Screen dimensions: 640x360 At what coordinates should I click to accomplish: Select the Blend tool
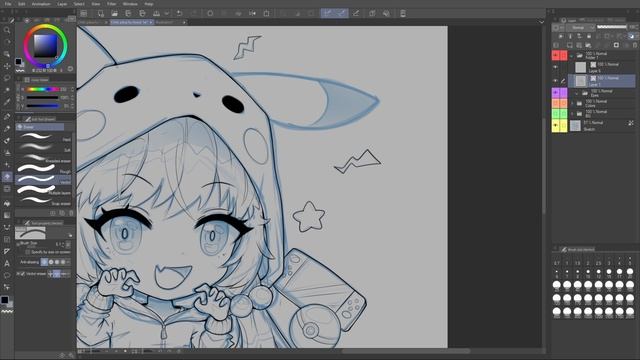pyautogui.click(x=7, y=189)
